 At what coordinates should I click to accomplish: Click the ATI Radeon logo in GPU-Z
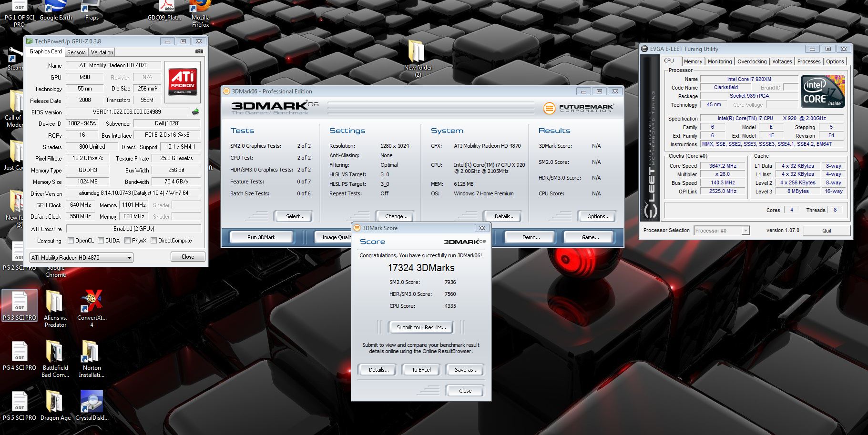click(x=183, y=82)
